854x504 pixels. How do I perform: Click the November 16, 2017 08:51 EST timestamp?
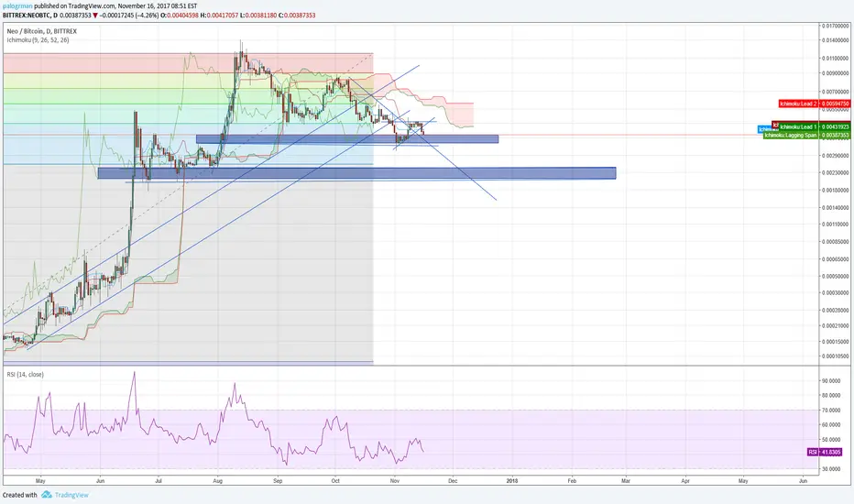click(158, 6)
